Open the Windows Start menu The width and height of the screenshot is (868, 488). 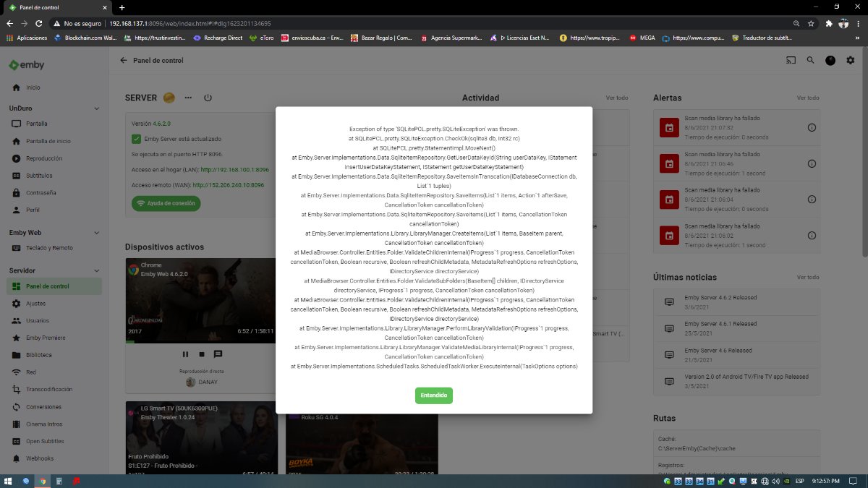[x=8, y=481]
